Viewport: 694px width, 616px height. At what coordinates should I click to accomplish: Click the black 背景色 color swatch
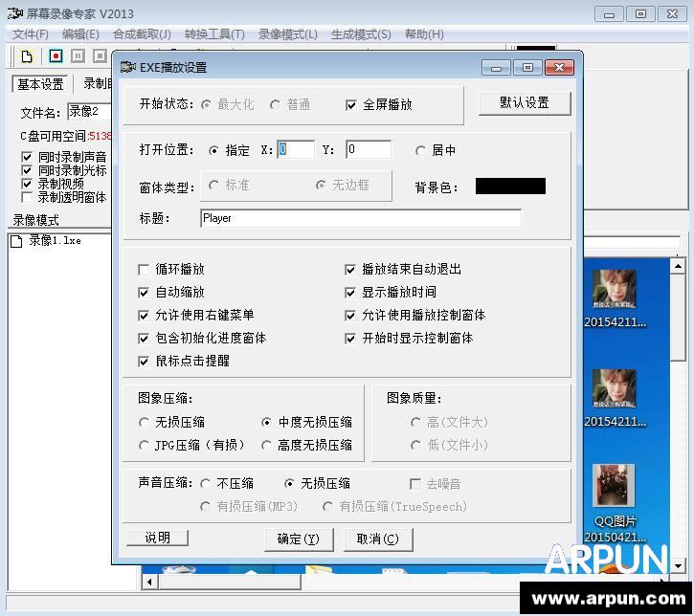click(510, 186)
